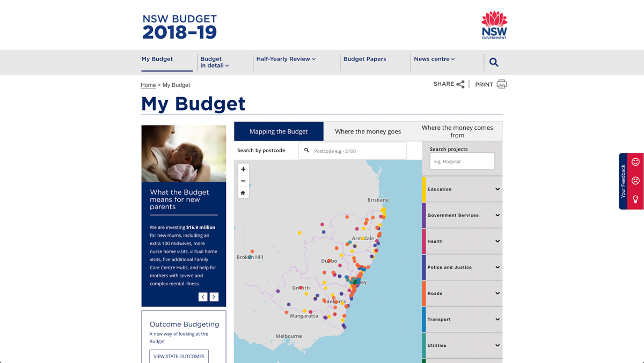Screen dimensions: 644x363
Task: Go to previous carousel slide
Action: (203, 297)
